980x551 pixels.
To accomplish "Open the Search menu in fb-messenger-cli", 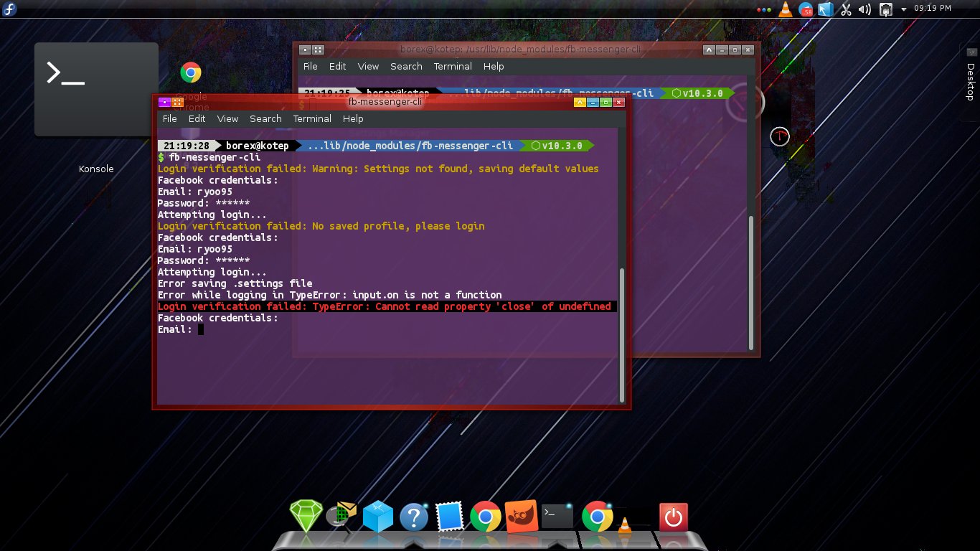I will click(265, 118).
